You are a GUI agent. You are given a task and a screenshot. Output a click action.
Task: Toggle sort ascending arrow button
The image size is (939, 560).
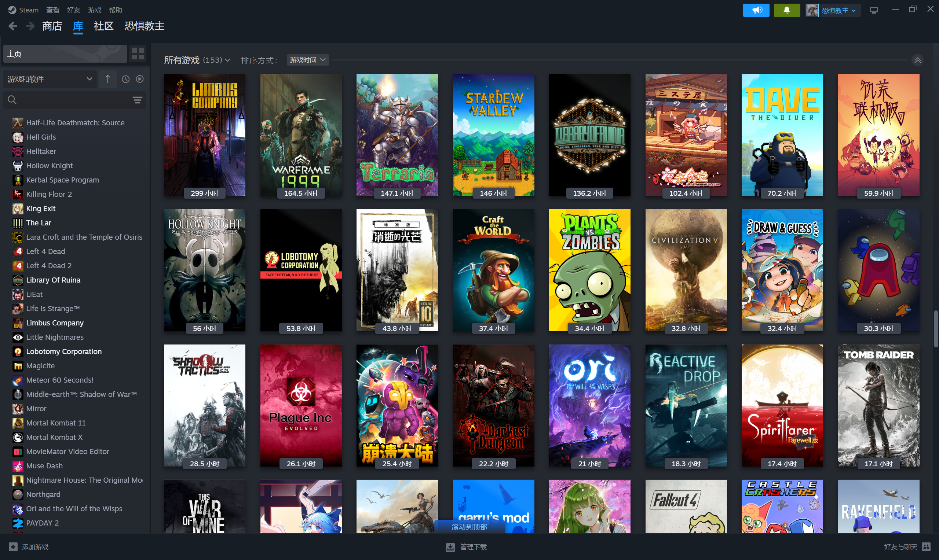tap(107, 79)
